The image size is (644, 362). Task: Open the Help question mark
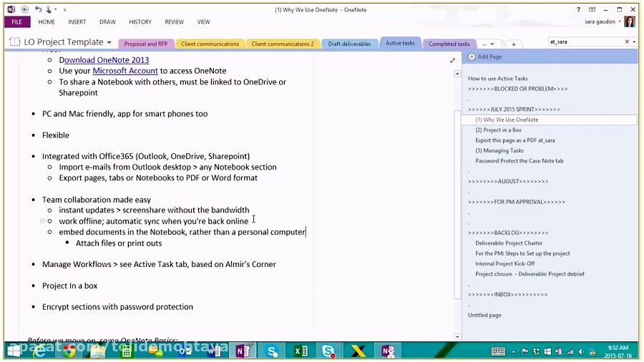[x=578, y=9]
